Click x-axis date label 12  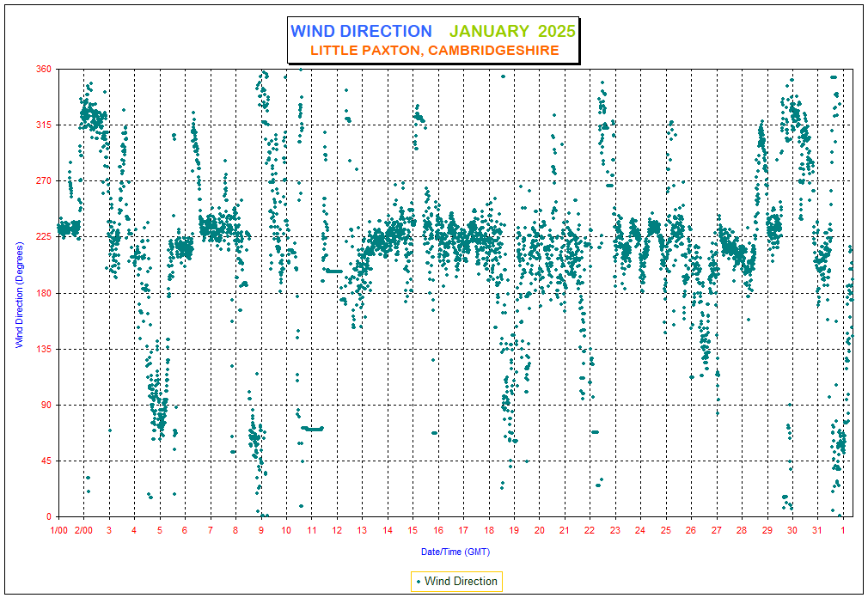coord(337,530)
